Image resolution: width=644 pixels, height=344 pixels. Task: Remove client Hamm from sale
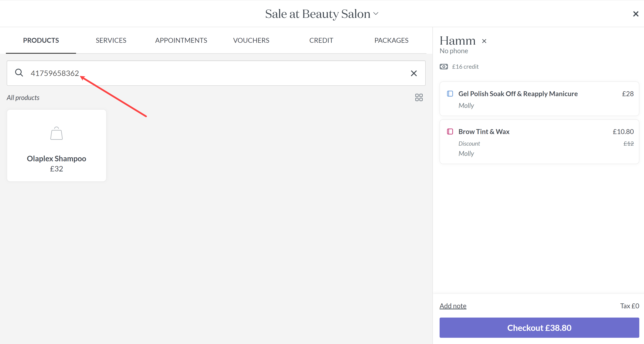tap(484, 41)
